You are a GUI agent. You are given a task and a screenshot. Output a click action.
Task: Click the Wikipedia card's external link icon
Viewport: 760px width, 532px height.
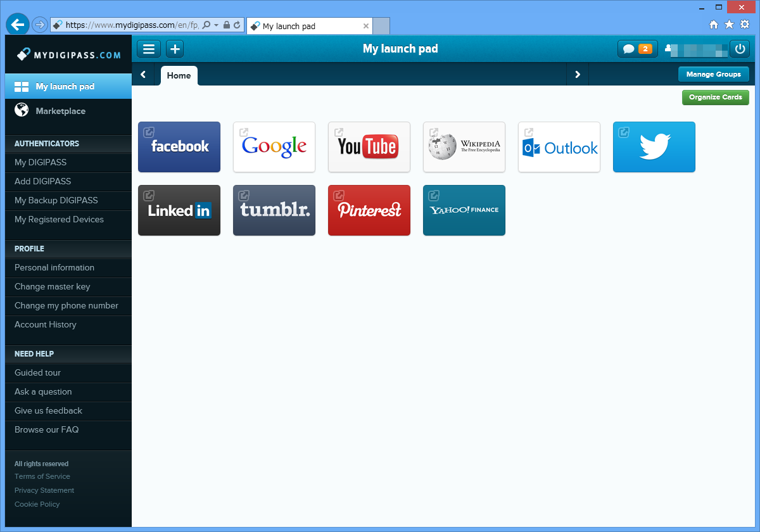tap(434, 132)
